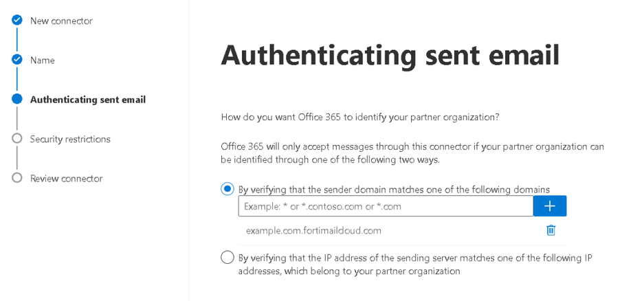Click the Name step checkmark icon

click(17, 60)
